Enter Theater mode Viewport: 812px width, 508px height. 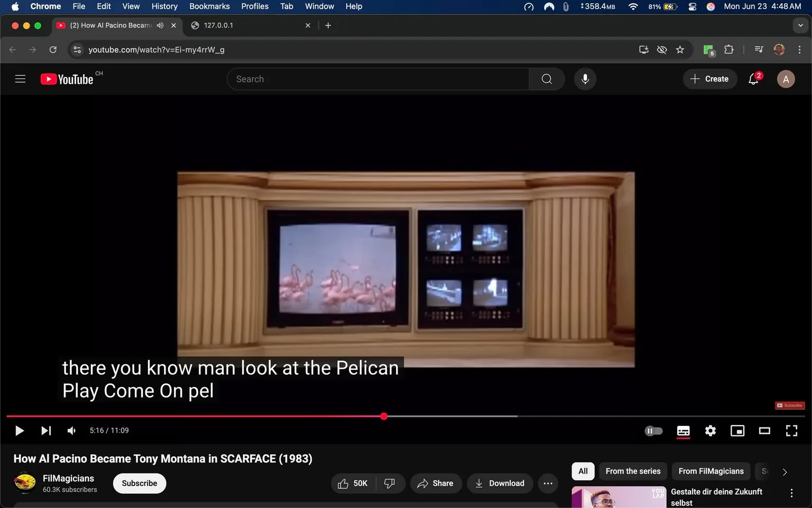[764, 431]
